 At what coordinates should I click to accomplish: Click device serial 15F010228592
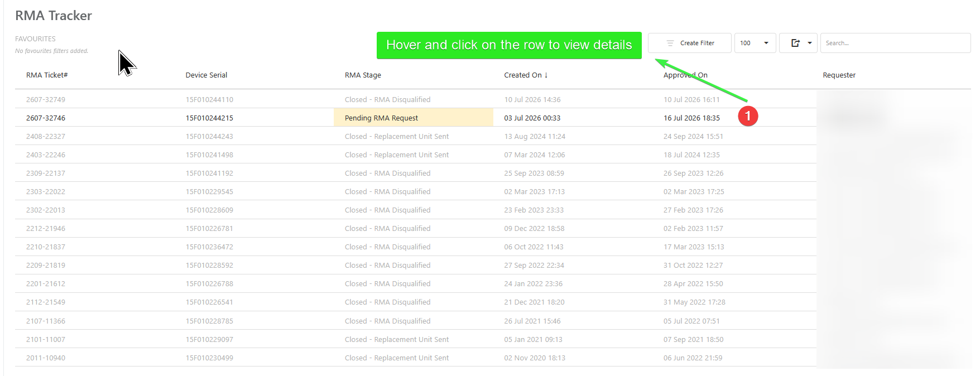pos(209,265)
